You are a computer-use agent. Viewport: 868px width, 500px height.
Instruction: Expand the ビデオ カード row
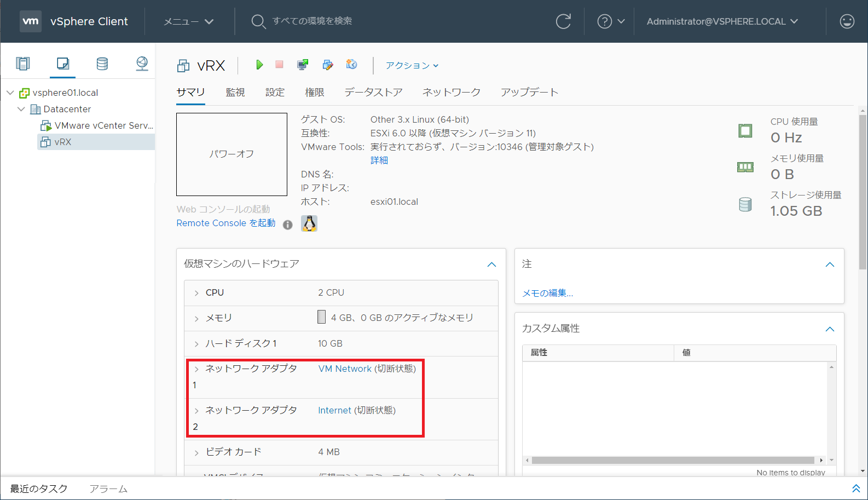click(196, 452)
